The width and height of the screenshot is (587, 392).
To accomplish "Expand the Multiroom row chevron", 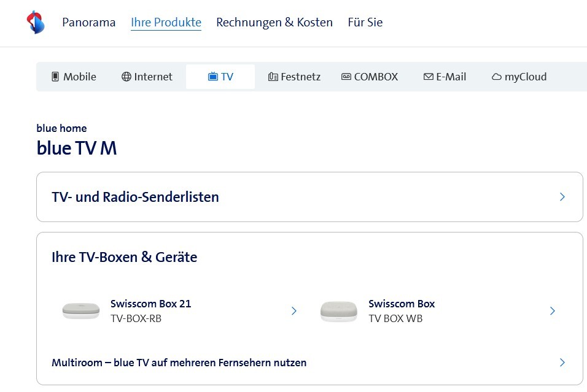I will (562, 363).
